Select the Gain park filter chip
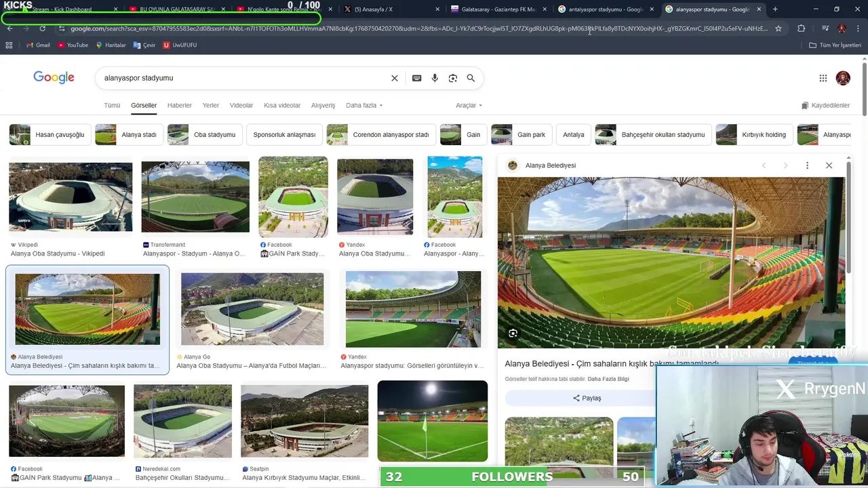The width and height of the screenshot is (868, 488). [521, 134]
